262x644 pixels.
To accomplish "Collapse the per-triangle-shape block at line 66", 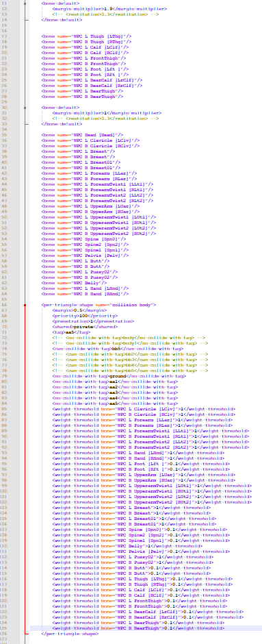I will (x=25, y=305).
